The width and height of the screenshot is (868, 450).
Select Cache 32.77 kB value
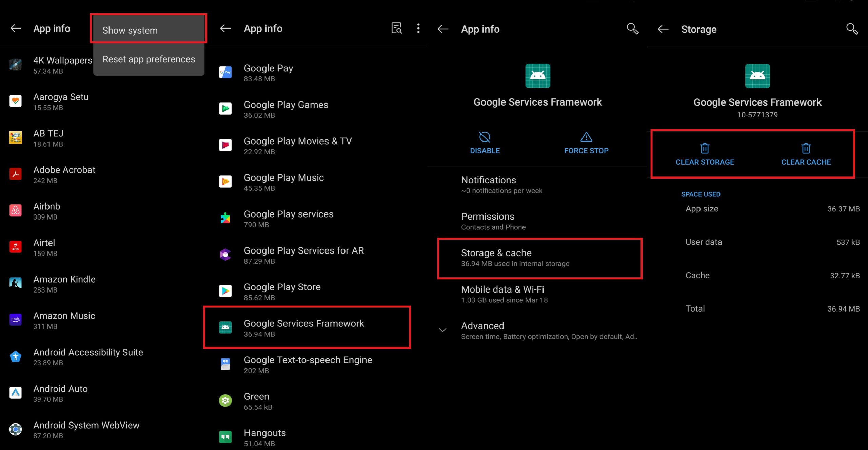(845, 276)
